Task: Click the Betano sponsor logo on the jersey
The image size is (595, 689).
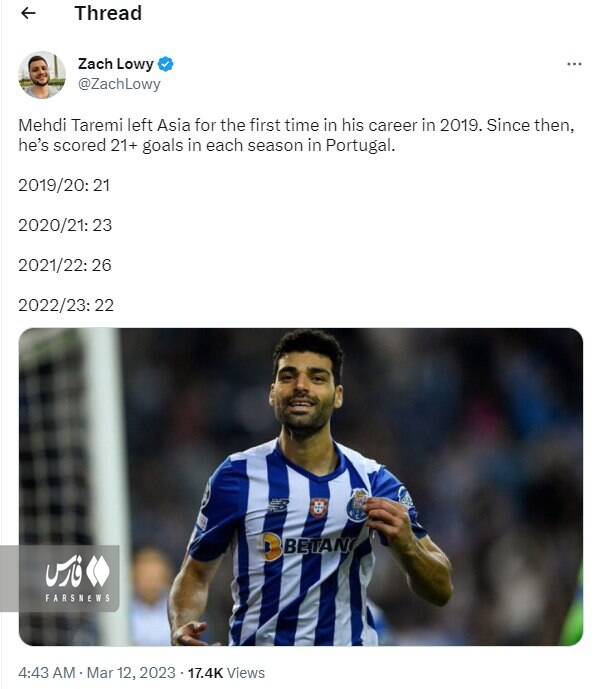Action: coord(308,546)
